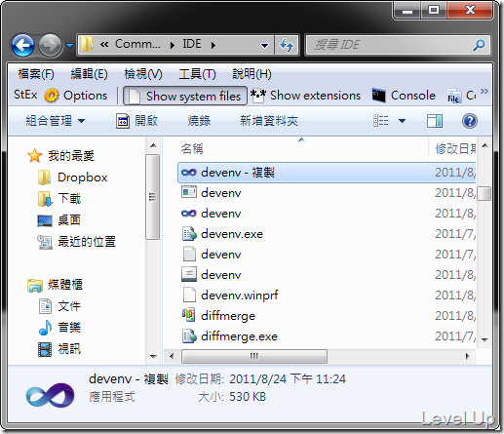The image size is (504, 434).
Task: Click the file list scroll-right arrow
Action: coord(468,356)
